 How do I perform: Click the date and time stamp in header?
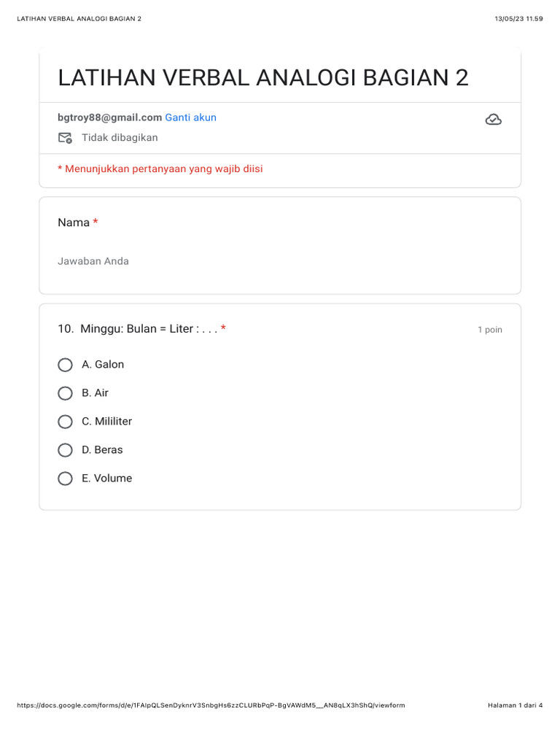(x=518, y=19)
